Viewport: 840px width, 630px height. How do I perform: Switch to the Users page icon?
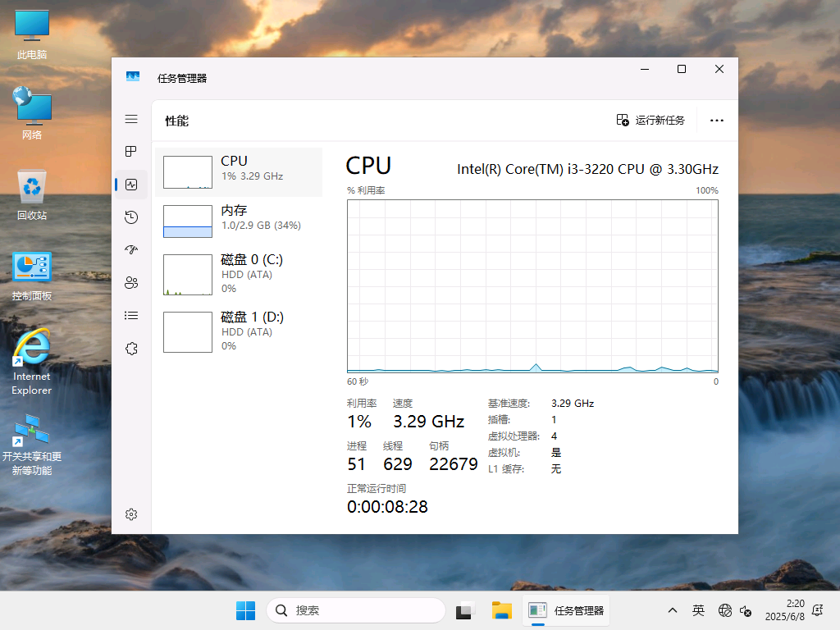tap(131, 283)
